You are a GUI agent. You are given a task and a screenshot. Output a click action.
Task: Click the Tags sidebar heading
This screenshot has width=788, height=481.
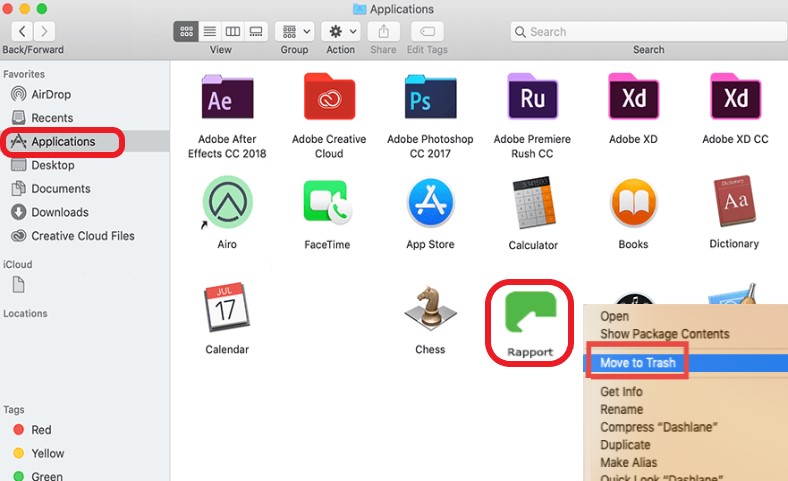(x=14, y=410)
